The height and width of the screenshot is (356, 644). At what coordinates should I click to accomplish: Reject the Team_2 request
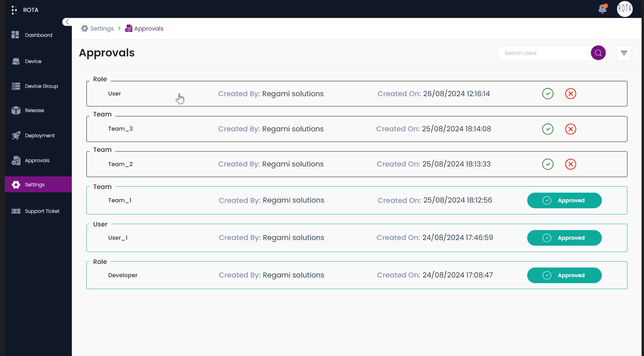571,164
